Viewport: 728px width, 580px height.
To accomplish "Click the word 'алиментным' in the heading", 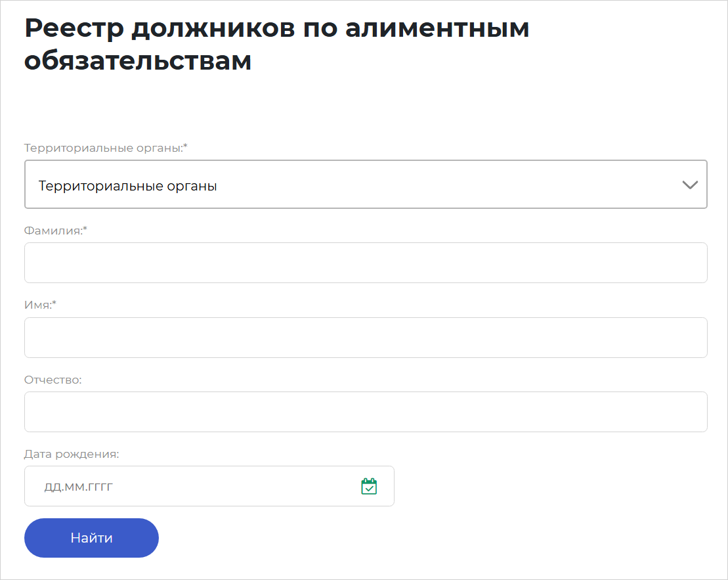I will 433,29.
